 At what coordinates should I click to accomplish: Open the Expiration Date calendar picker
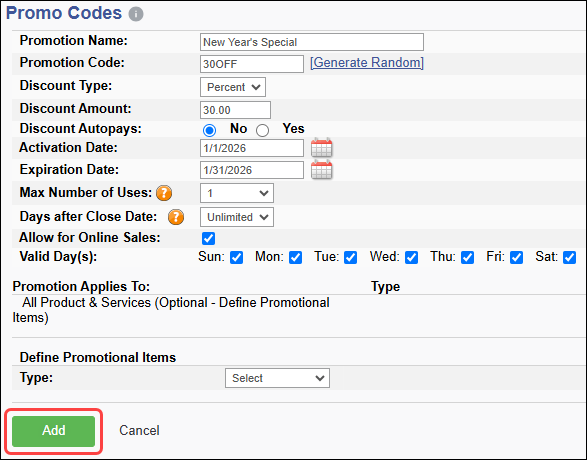pos(322,170)
